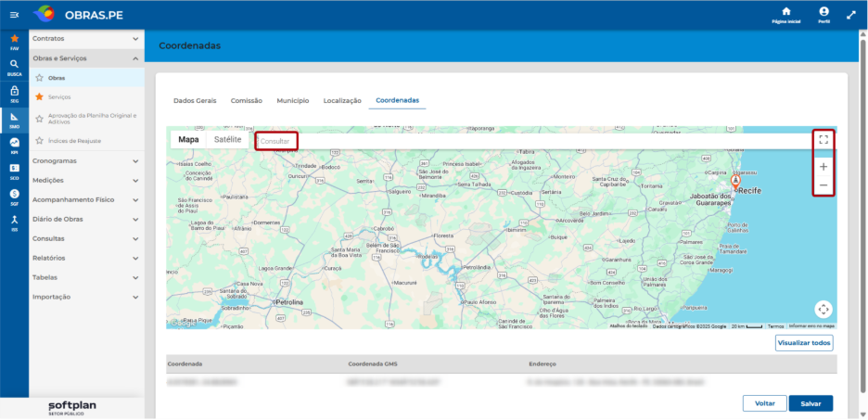
Task: Click the Coordenada column header
Action: [x=185, y=364]
